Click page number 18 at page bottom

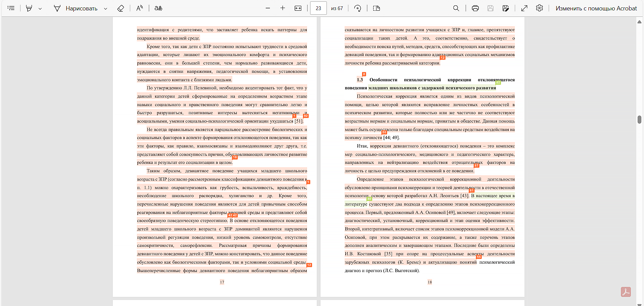click(x=430, y=282)
